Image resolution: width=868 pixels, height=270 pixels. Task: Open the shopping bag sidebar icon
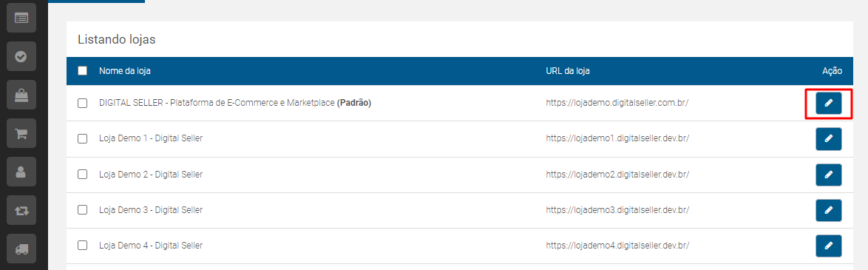pyautogui.click(x=21, y=95)
